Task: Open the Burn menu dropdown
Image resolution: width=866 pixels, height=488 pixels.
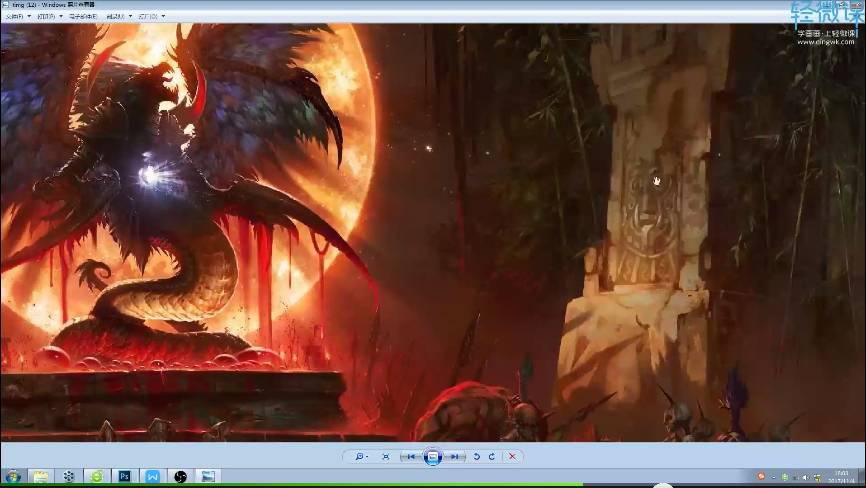Action: [119, 17]
